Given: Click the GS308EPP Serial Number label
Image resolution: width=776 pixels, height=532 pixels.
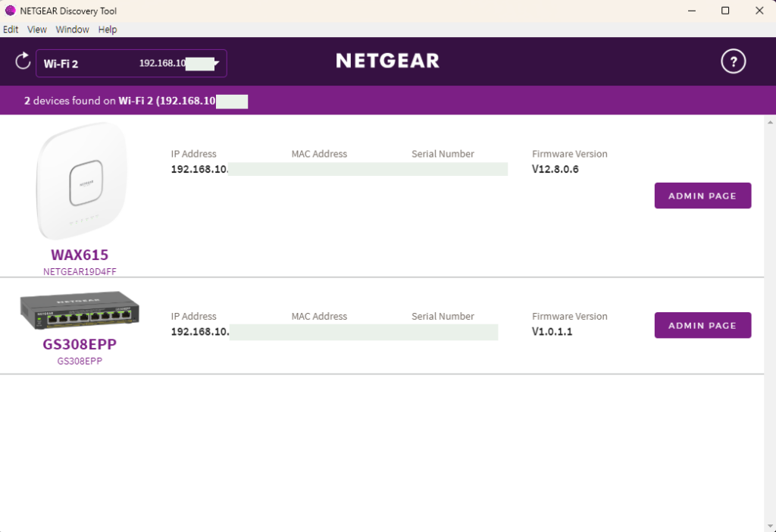Looking at the screenshot, I should [x=443, y=316].
